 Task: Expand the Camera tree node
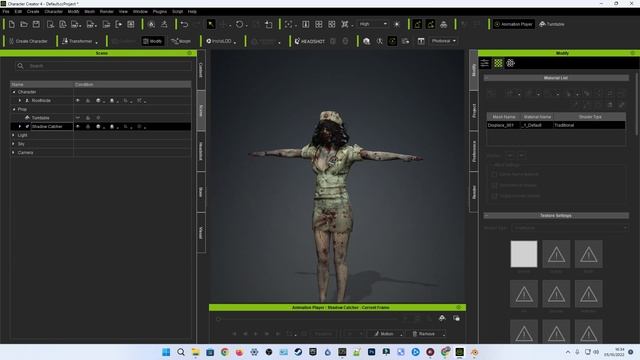tap(13, 153)
